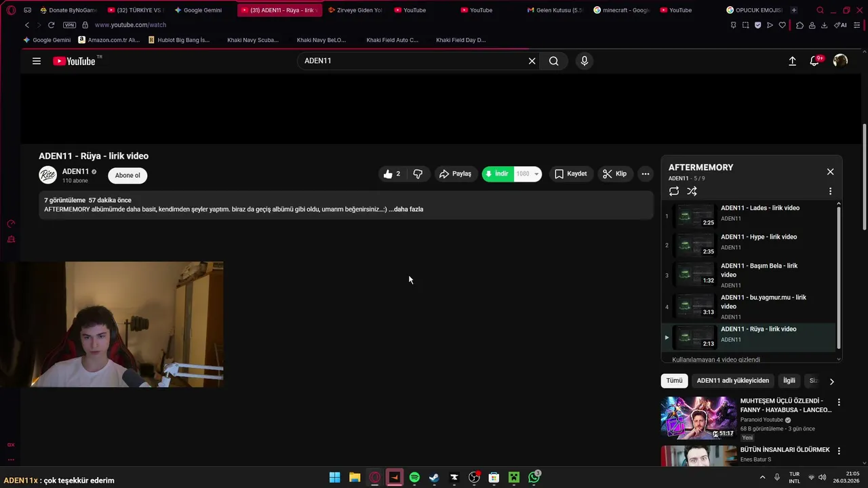Click the Klip button
This screenshot has width=868, height=488.
click(614, 174)
